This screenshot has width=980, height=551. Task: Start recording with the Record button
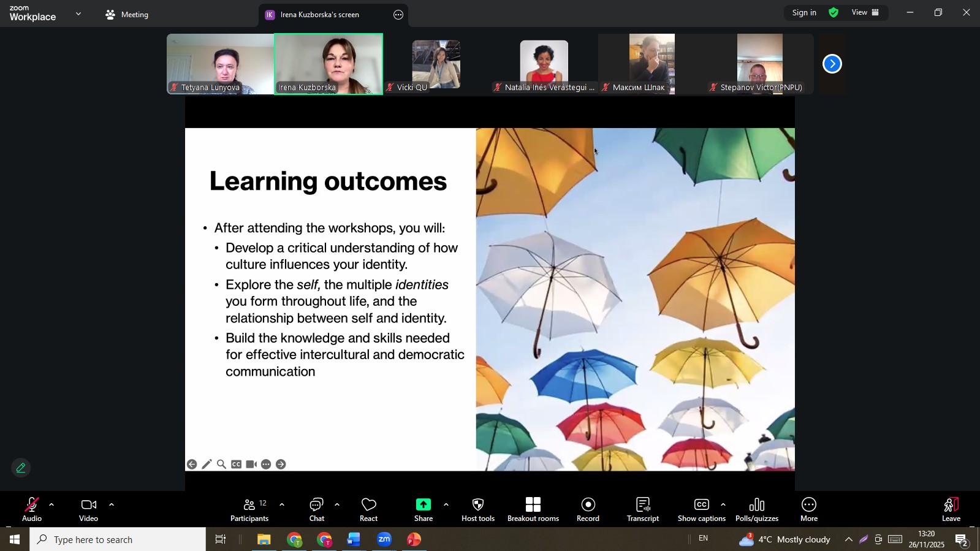[588, 509]
